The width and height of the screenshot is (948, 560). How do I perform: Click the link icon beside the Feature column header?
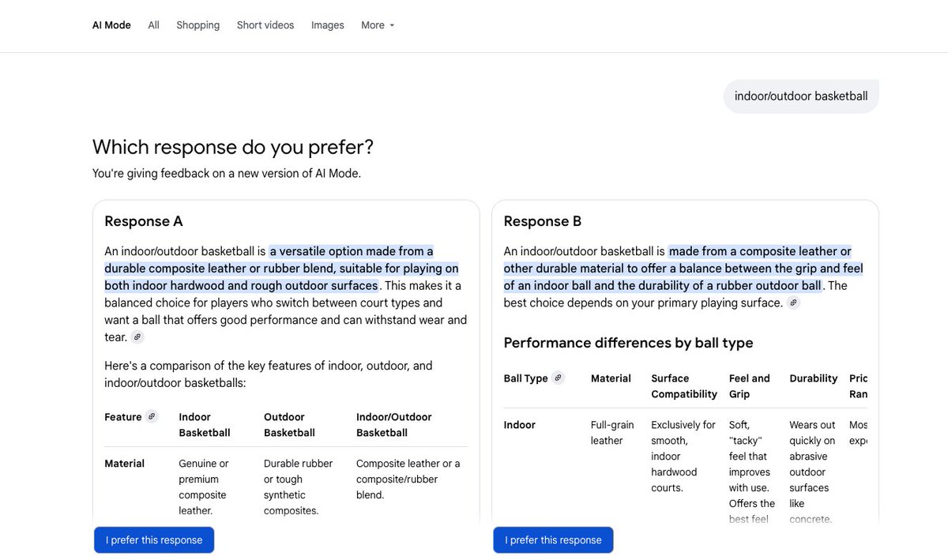point(152,416)
